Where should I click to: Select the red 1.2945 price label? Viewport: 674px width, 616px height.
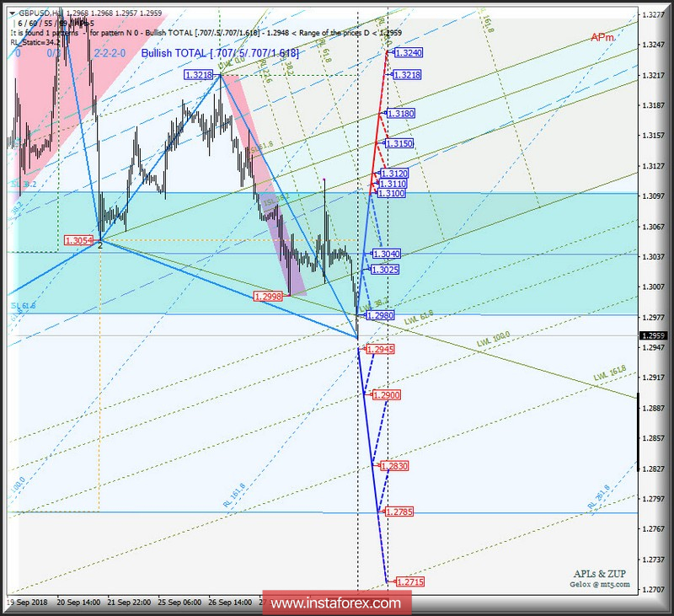(x=381, y=350)
